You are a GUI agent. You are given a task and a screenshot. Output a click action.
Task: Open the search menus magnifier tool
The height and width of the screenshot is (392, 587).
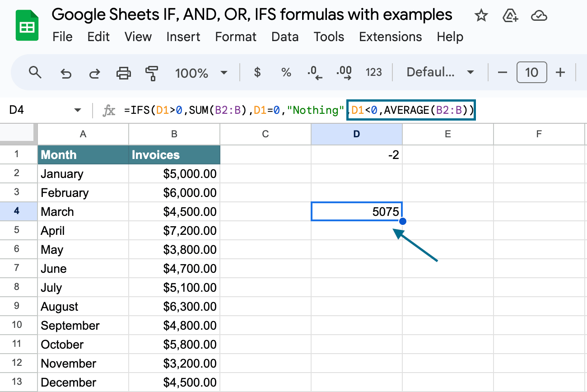coord(35,72)
